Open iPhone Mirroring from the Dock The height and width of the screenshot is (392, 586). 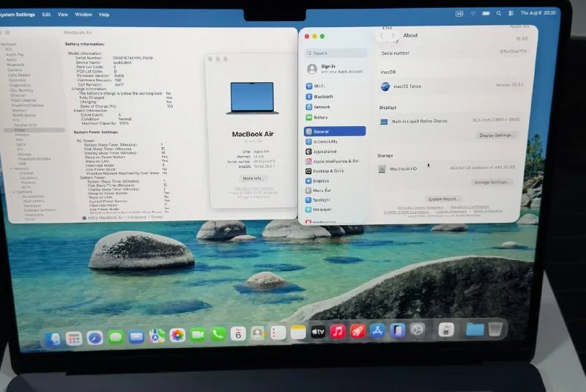coord(397,330)
